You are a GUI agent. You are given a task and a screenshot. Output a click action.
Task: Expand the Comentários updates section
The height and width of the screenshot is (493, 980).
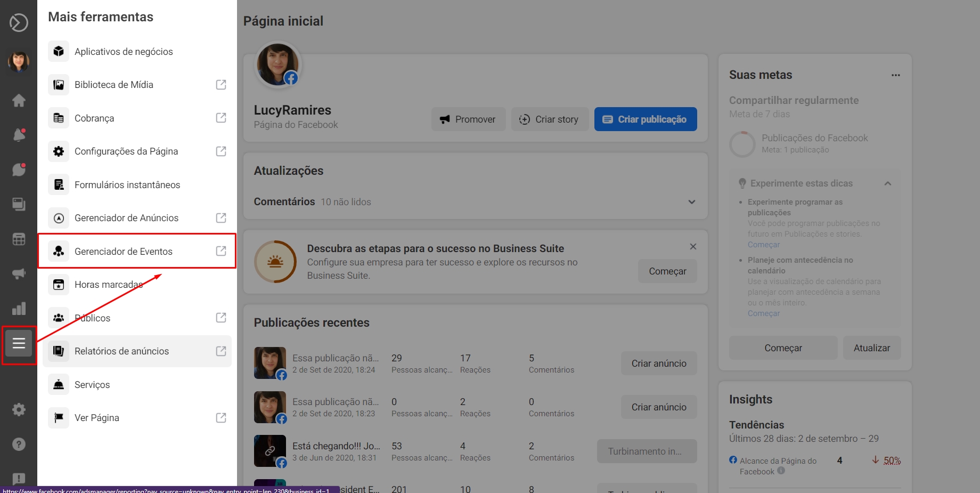click(x=691, y=202)
